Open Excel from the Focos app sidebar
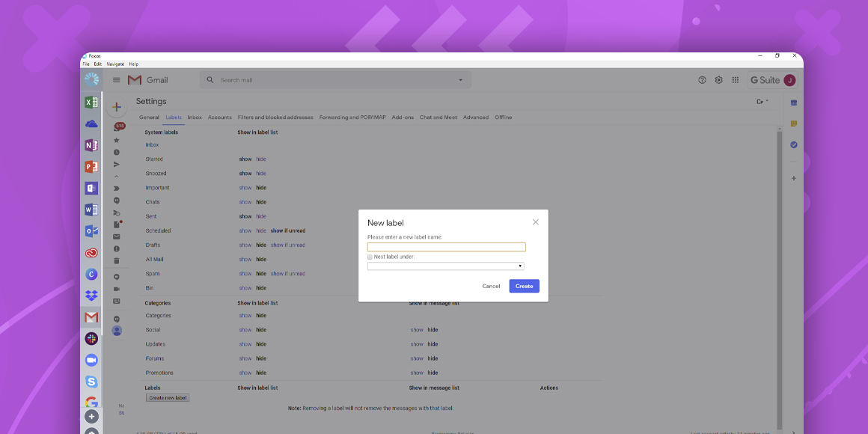Image resolution: width=868 pixels, height=434 pixels. (x=91, y=103)
